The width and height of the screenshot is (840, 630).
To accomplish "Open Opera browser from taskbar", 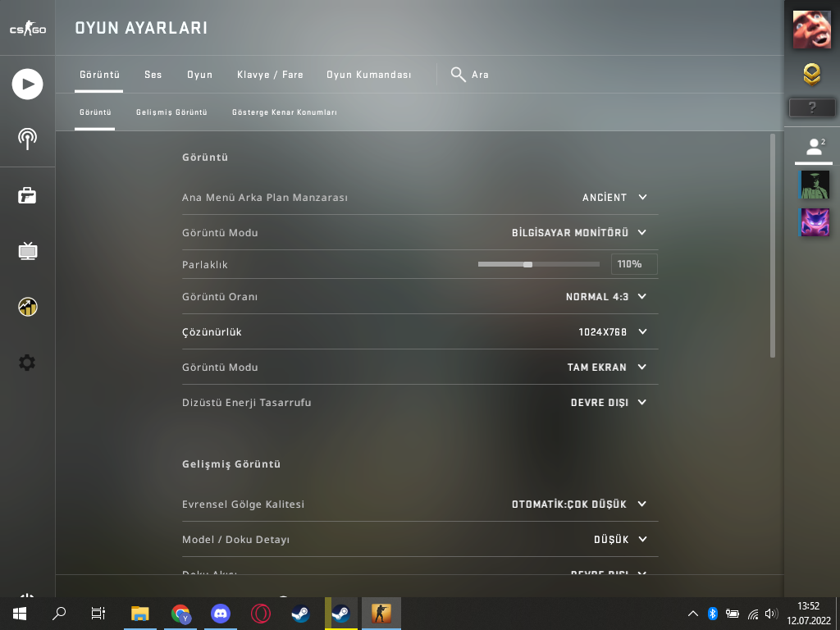I will click(260, 614).
